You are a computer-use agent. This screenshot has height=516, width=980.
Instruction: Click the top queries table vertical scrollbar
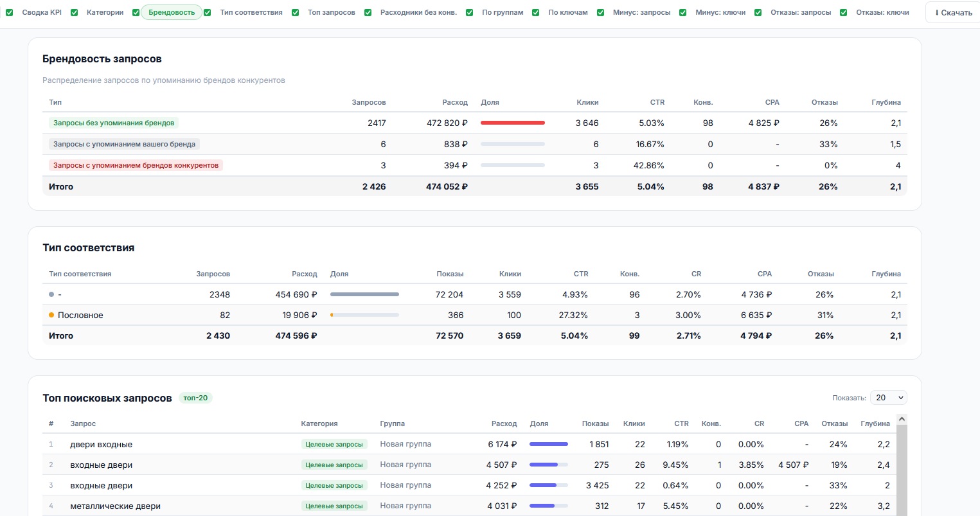[902, 469]
